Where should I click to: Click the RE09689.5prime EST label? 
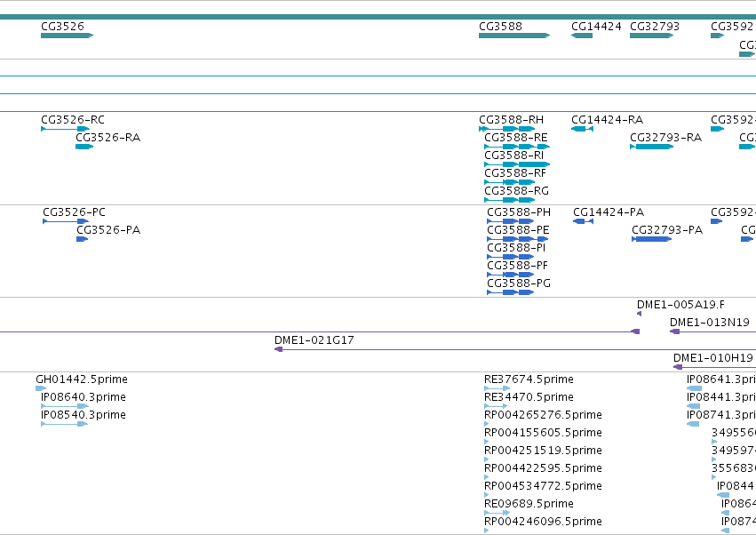tap(529, 505)
